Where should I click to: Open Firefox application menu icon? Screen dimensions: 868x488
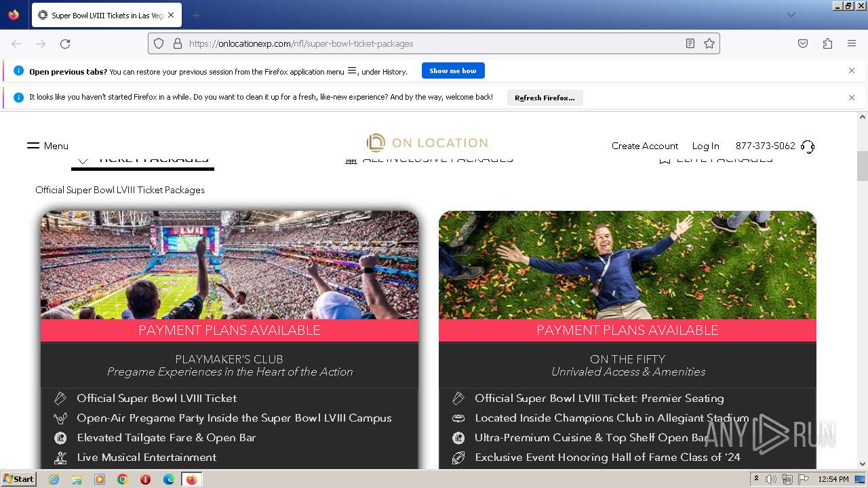(x=852, y=43)
